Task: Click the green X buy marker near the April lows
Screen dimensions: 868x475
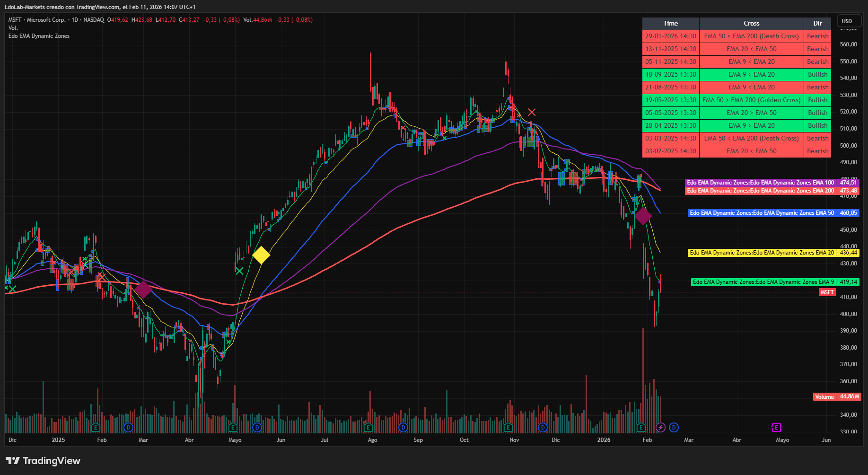Action: [x=229, y=341]
